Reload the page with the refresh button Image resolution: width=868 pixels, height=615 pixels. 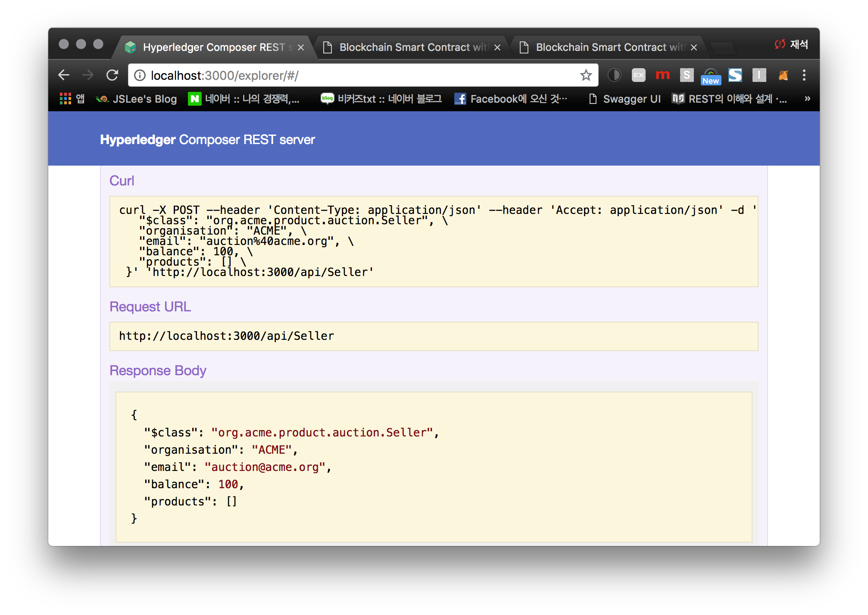(x=112, y=75)
